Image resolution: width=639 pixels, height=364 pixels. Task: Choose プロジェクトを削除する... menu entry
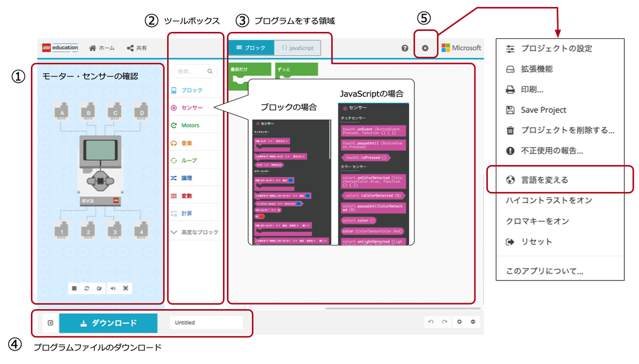[x=559, y=130]
